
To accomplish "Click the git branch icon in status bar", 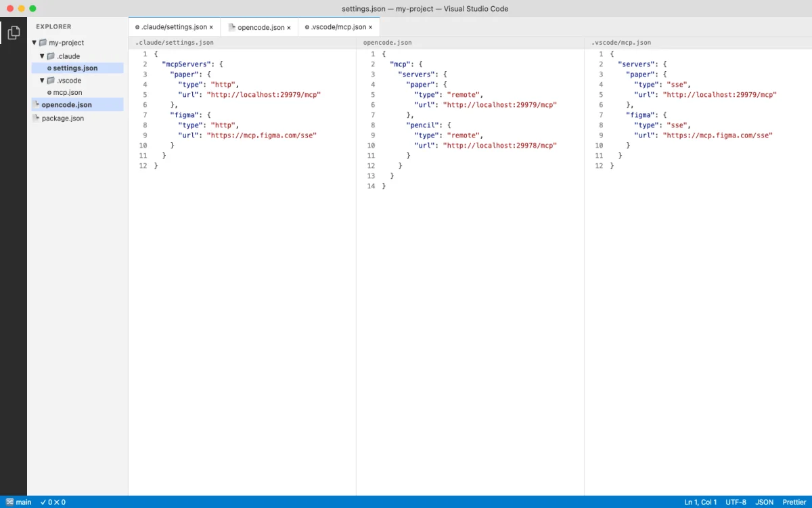I will (9, 502).
